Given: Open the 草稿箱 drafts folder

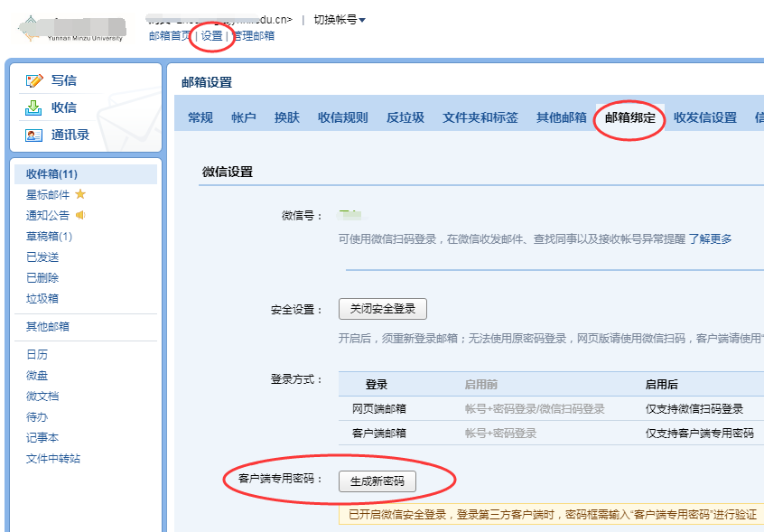Looking at the screenshot, I should click(49, 237).
